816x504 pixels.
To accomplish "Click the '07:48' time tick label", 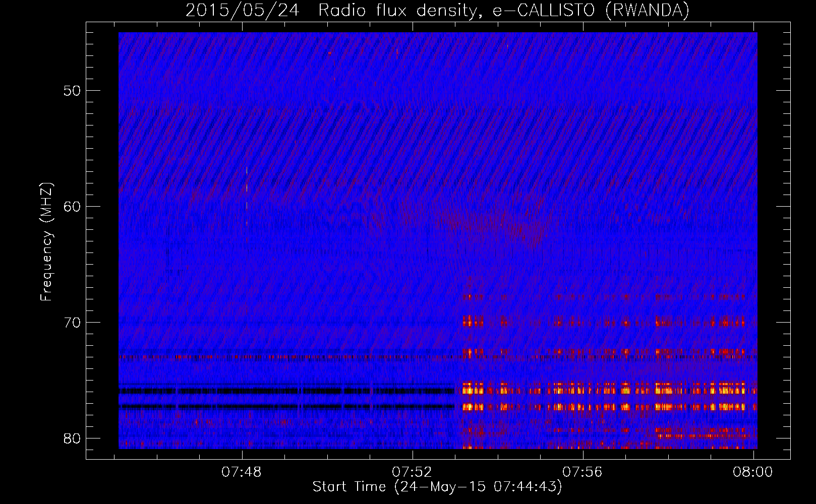I will 242,472.
